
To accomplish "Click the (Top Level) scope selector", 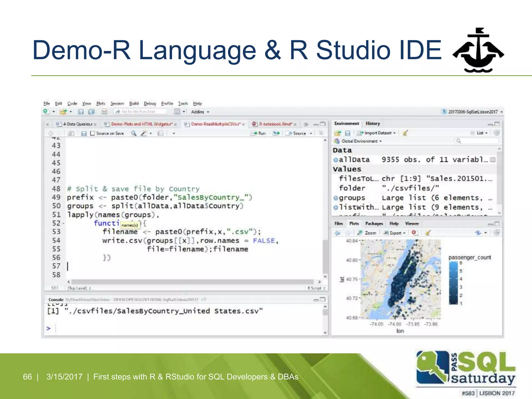I will pyautogui.click(x=79, y=288).
